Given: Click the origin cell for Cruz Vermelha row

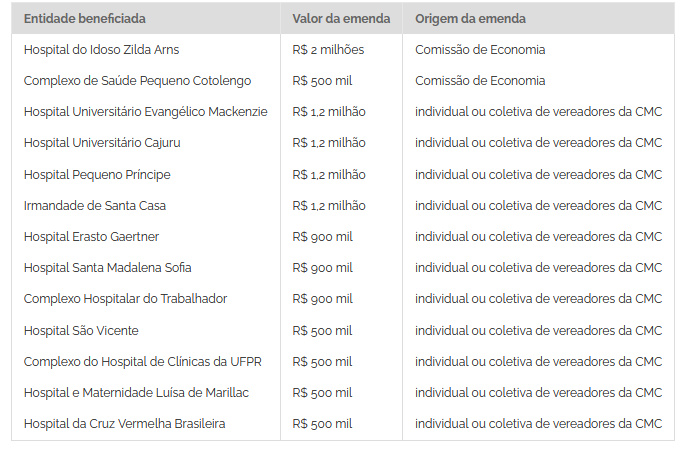Looking at the screenshot, I should pyautogui.click(x=538, y=424).
